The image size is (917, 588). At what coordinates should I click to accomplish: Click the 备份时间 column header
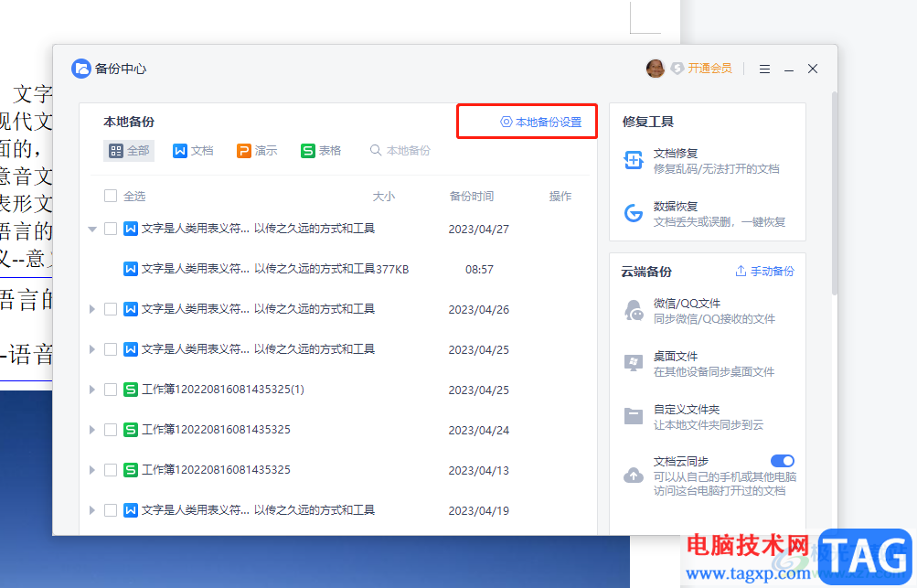point(472,196)
